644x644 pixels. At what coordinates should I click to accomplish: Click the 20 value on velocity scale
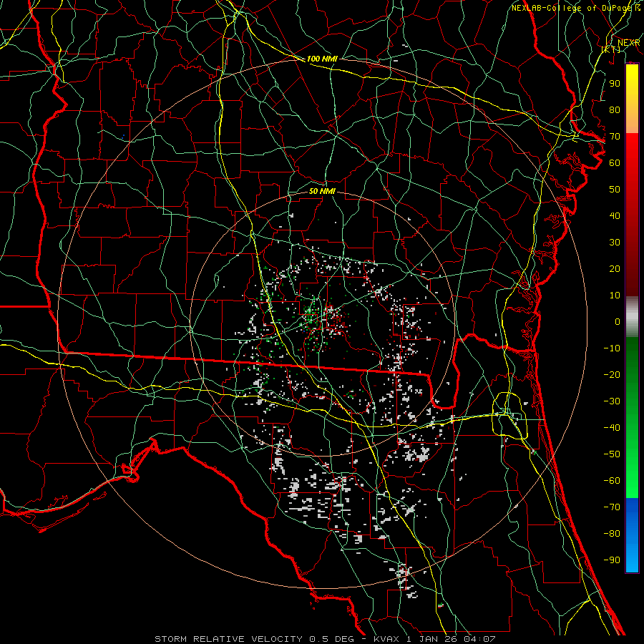(615, 268)
